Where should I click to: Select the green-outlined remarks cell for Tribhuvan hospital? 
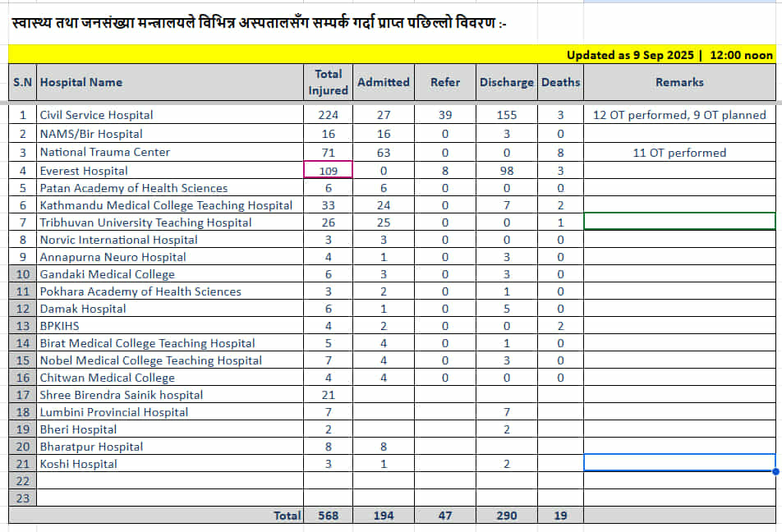click(x=678, y=221)
